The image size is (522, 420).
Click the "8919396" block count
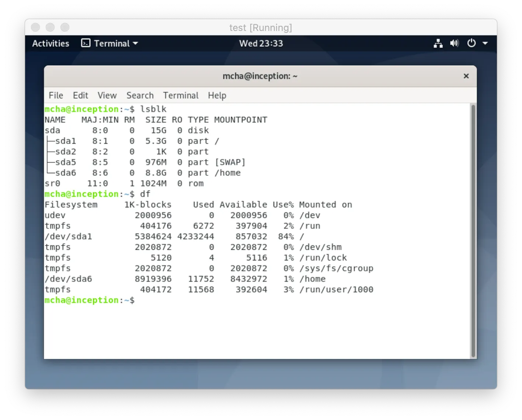pos(153,279)
